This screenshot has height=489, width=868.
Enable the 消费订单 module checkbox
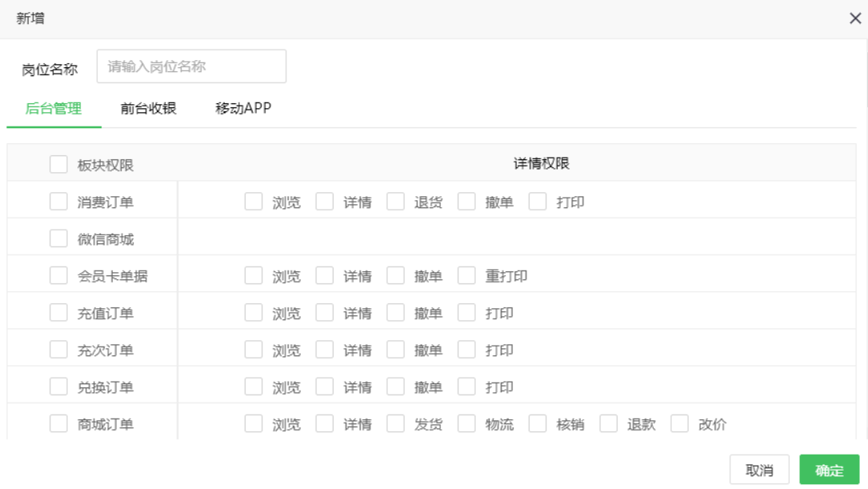click(x=58, y=202)
